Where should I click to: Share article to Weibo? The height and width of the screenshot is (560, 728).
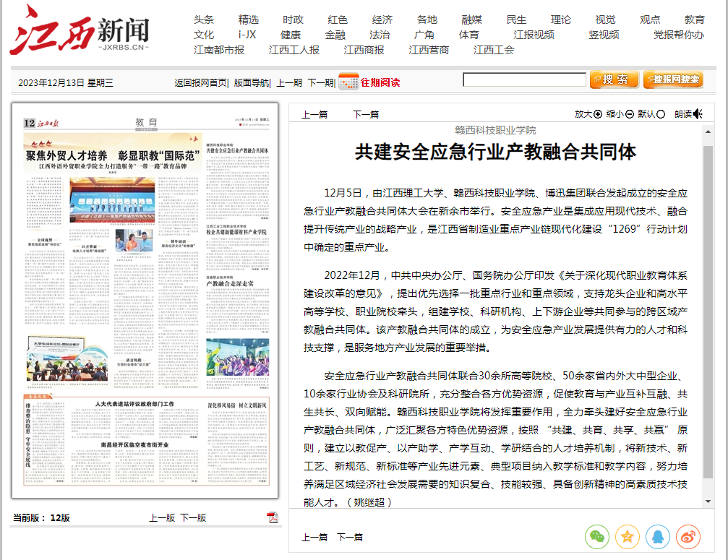688,536
